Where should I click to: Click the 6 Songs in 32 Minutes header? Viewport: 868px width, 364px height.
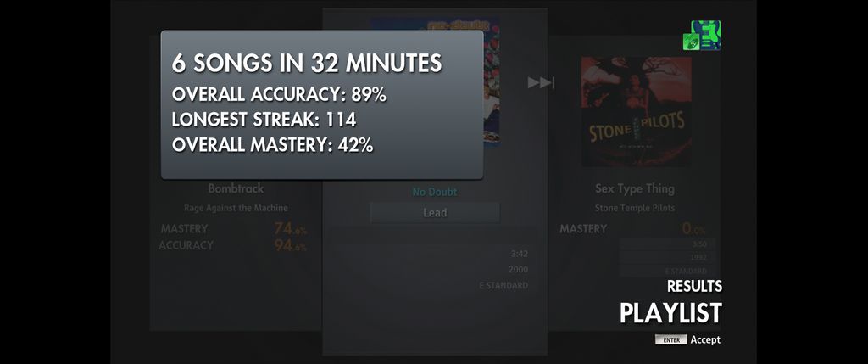tap(307, 63)
